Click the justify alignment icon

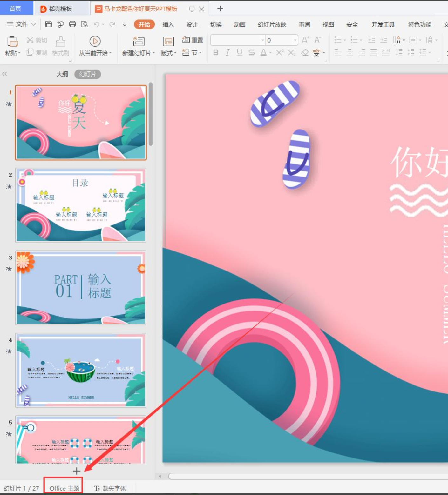point(374,52)
